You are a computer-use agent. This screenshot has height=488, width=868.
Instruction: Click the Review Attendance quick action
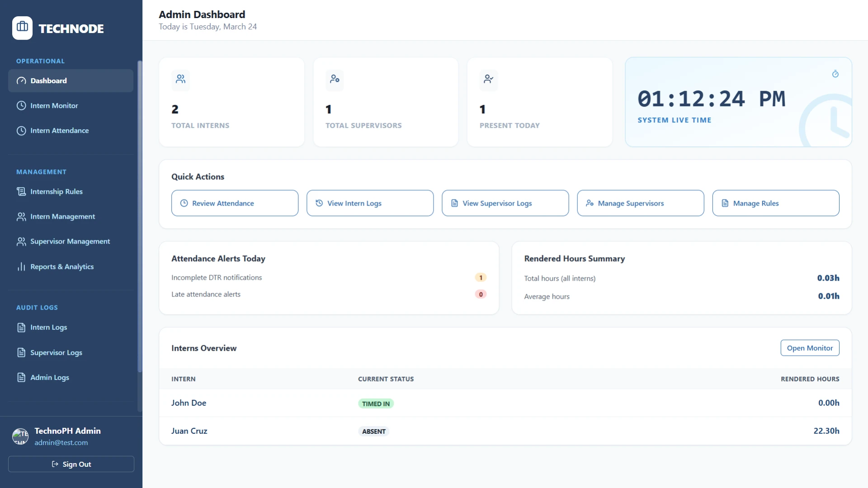(x=235, y=203)
